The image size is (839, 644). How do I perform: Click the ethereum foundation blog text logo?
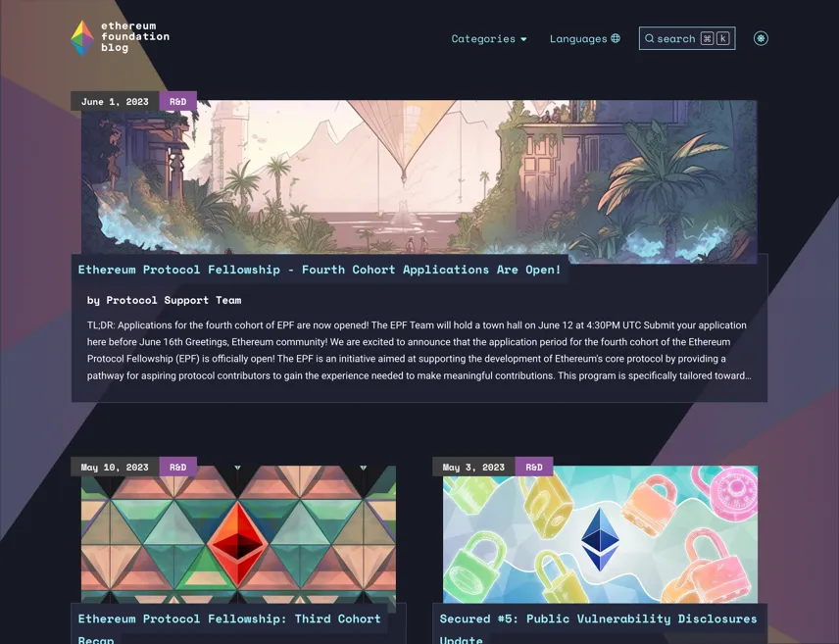[x=135, y=36]
